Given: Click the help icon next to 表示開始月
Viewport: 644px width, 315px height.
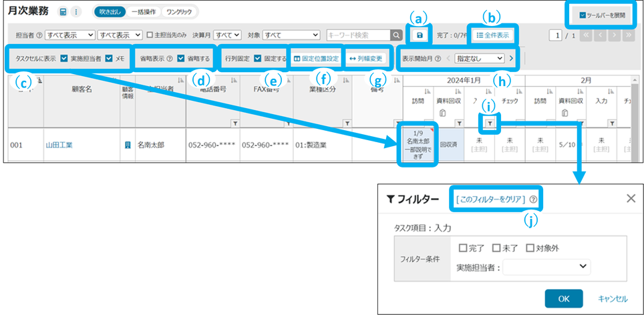Looking at the screenshot, I should (x=438, y=59).
